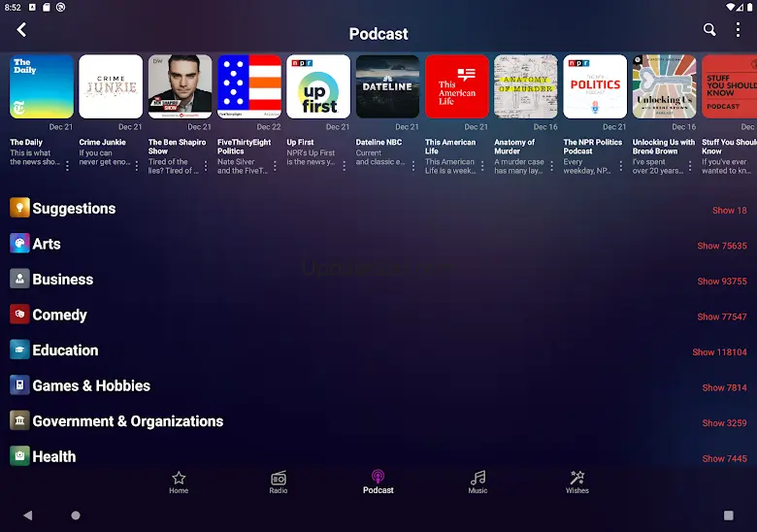Open options menu for FiveThirtyEight Politics
Screen dimensions: 757x532
pyautogui.click(x=275, y=166)
